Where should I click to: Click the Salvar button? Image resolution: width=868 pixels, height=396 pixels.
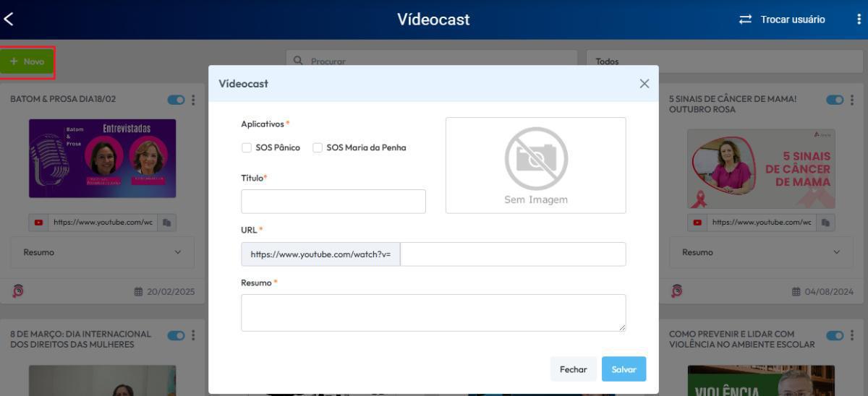coord(624,369)
